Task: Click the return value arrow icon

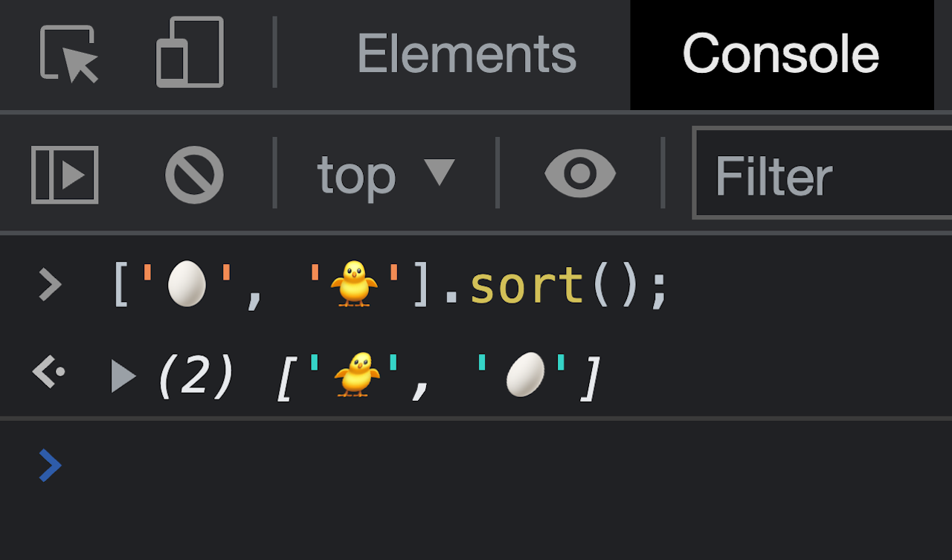Action: tap(47, 373)
